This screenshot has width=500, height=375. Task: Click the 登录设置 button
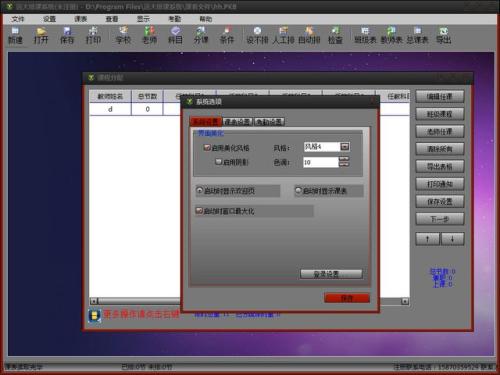pyautogui.click(x=331, y=274)
